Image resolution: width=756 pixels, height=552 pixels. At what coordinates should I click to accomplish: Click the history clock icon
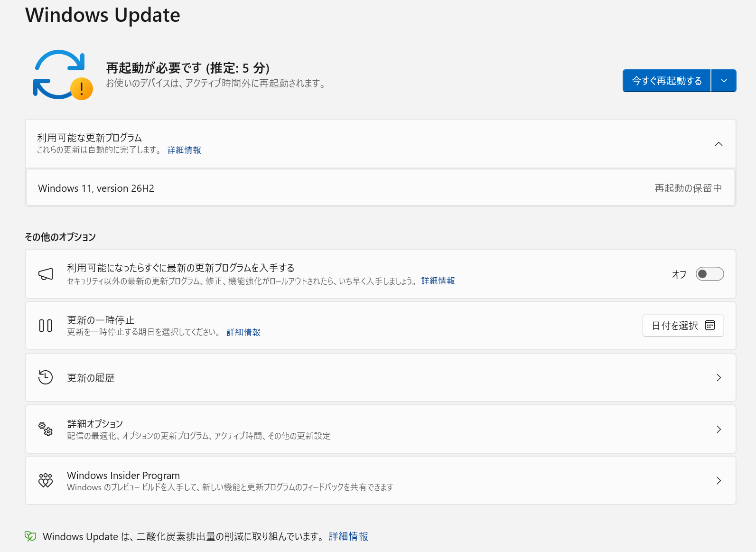pyautogui.click(x=46, y=377)
